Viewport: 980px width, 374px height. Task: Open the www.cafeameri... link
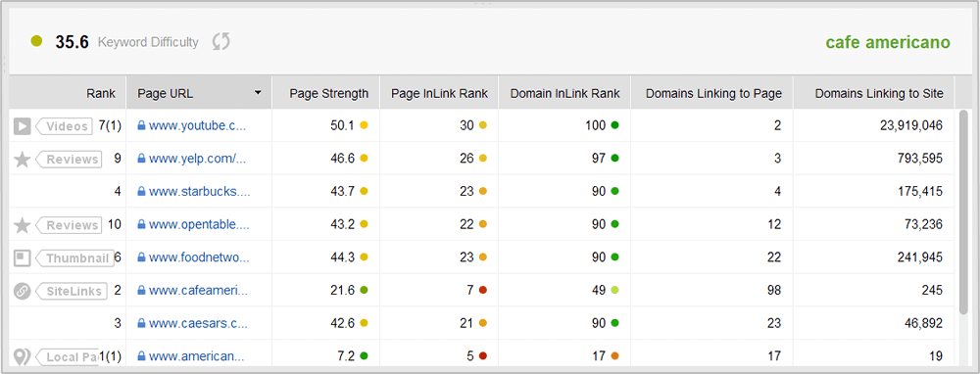pos(198,290)
